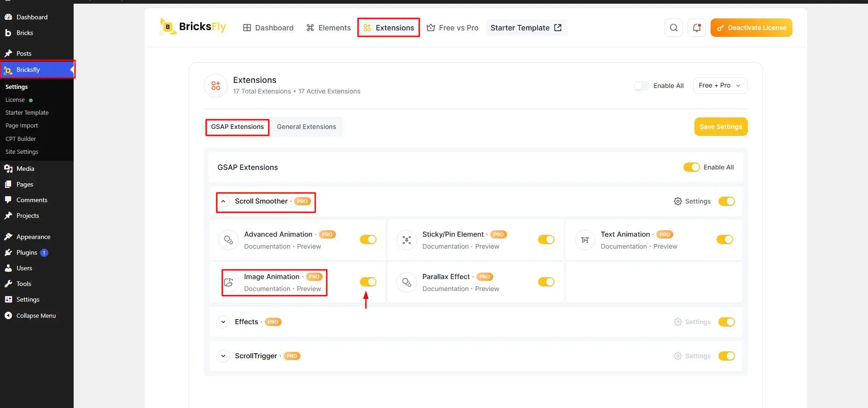Viewport: 868px width, 408px height.
Task: Disable the Parallax Effect toggle
Action: pyautogui.click(x=546, y=282)
